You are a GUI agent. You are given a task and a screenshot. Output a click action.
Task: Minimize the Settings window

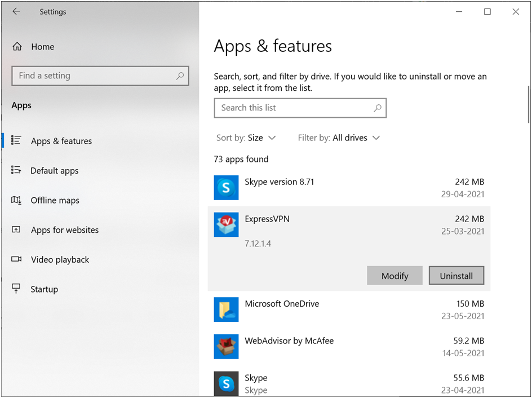(x=459, y=11)
